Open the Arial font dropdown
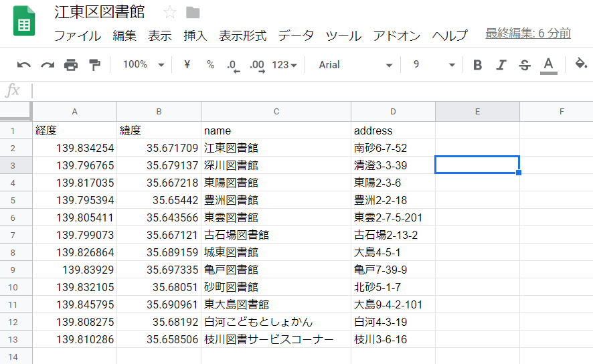The width and height of the screenshot is (593, 364). pos(355,65)
